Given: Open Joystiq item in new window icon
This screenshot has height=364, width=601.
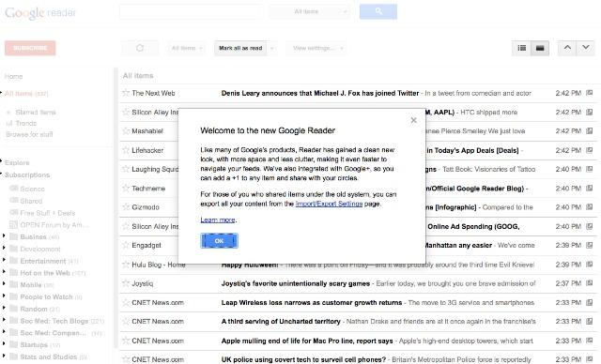Looking at the screenshot, I should (x=589, y=283).
